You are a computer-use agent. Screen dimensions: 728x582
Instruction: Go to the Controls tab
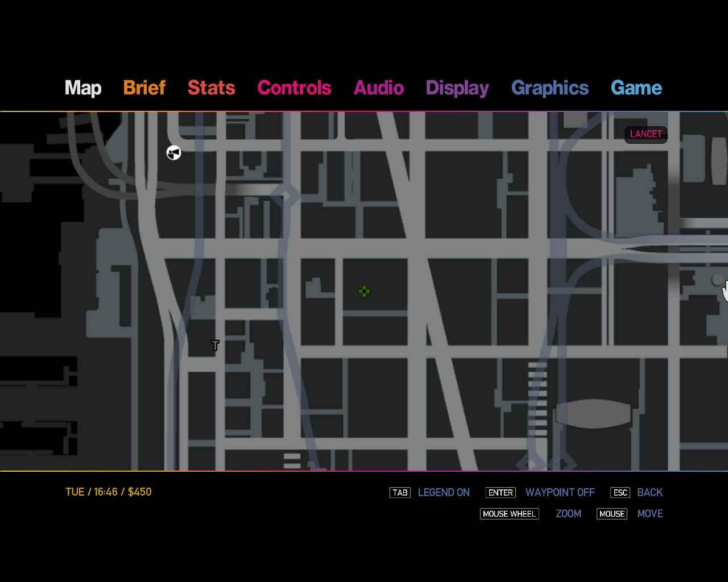click(x=295, y=88)
